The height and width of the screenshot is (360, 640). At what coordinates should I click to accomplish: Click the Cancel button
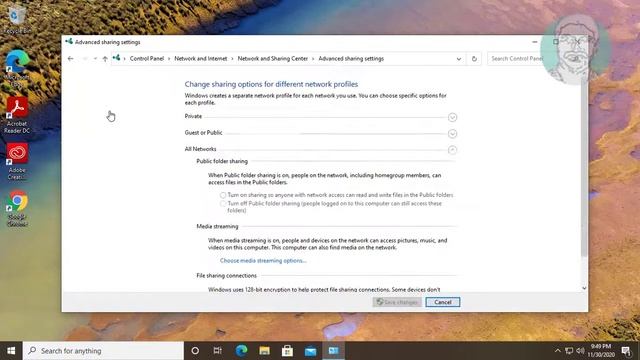click(442, 302)
